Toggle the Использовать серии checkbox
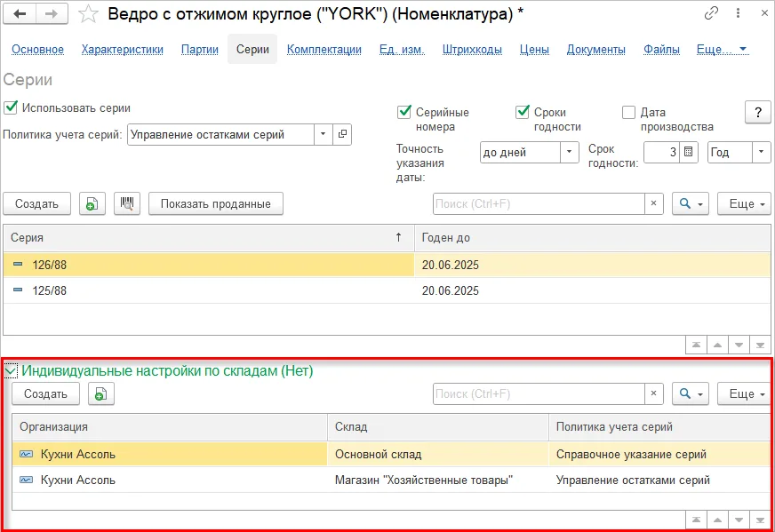 pos(11,107)
